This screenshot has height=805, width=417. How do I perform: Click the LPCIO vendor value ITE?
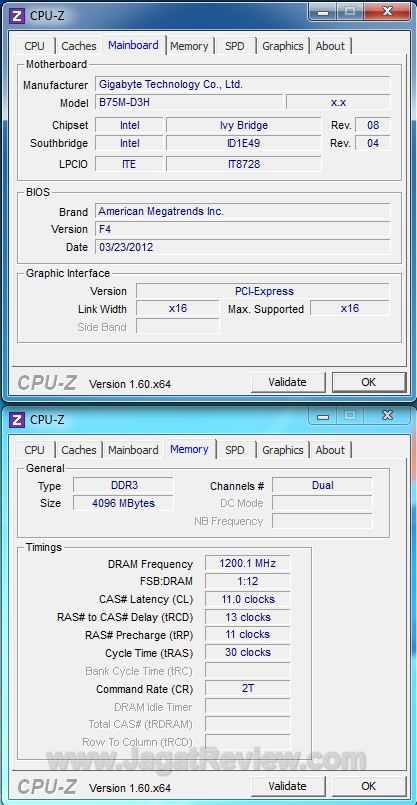tap(129, 164)
